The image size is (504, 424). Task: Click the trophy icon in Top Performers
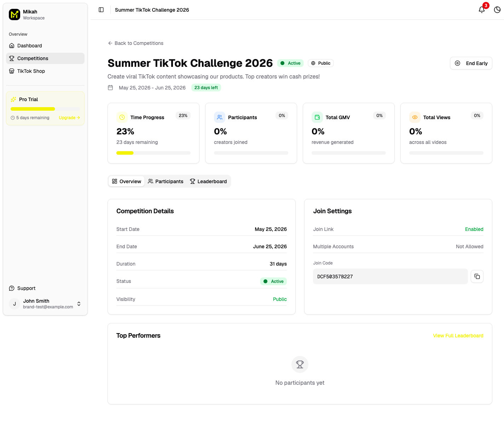coord(300,365)
